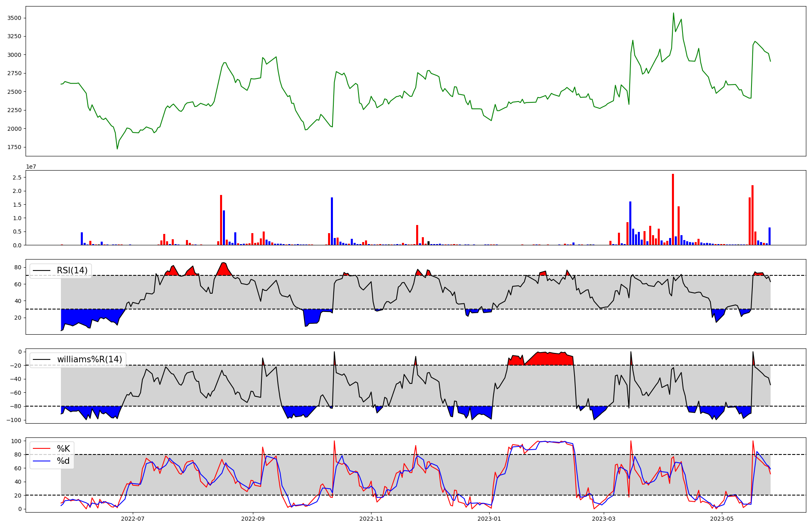812x528 pixels.
Task: Click the black RSI(14) legend line sample
Action: pyautogui.click(x=42, y=270)
